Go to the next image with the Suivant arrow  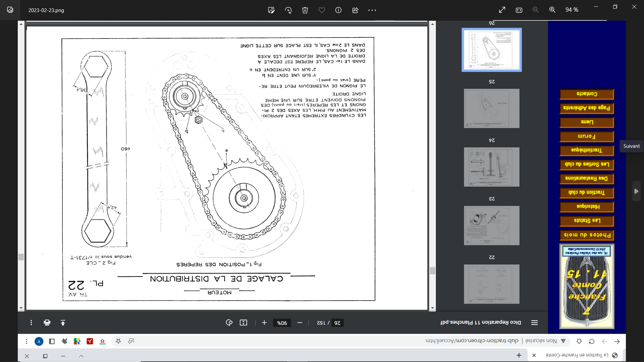pos(636,191)
